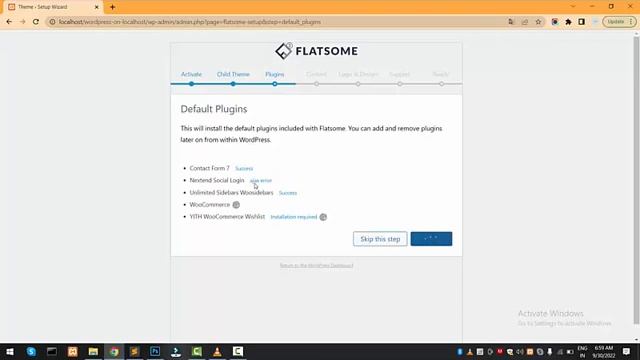
Task: Open the white Camtasia recorder taskbar icon
Action: [238, 351]
